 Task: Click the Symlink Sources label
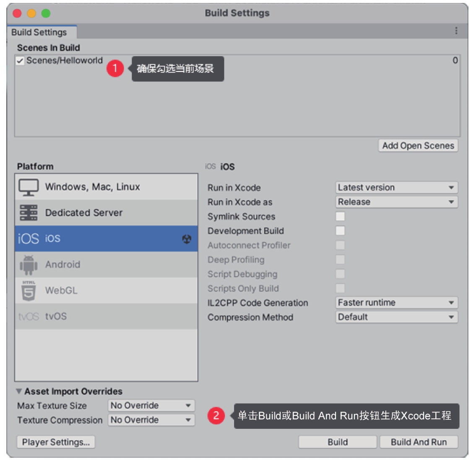tap(241, 217)
